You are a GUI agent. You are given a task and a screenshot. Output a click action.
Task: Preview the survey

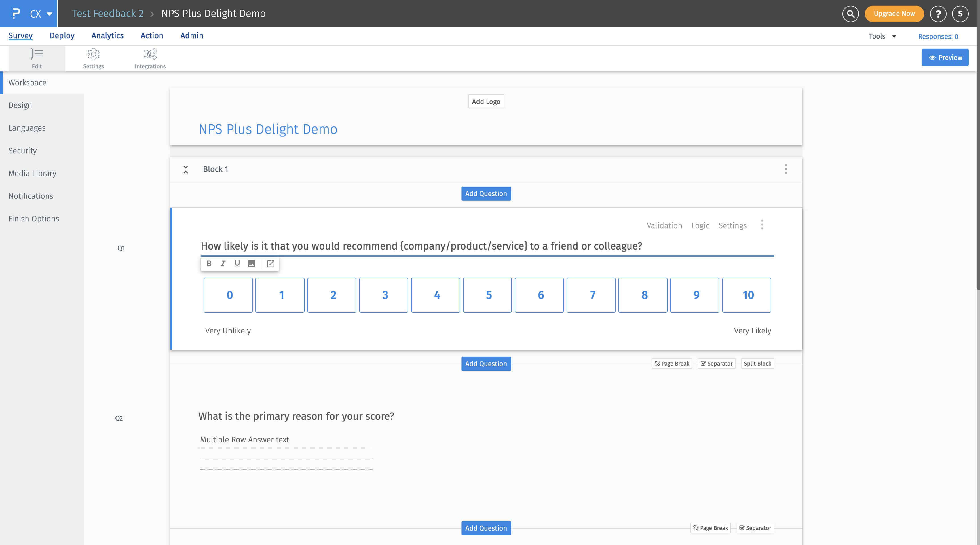945,57
